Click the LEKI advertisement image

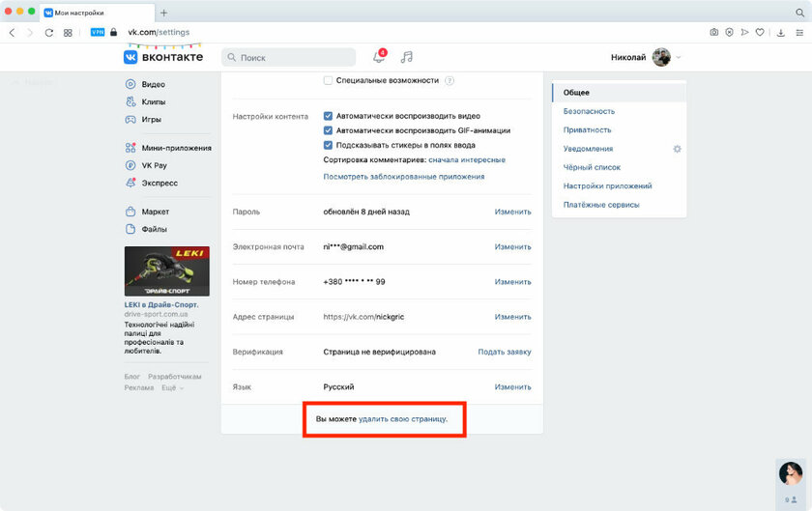[166, 271]
